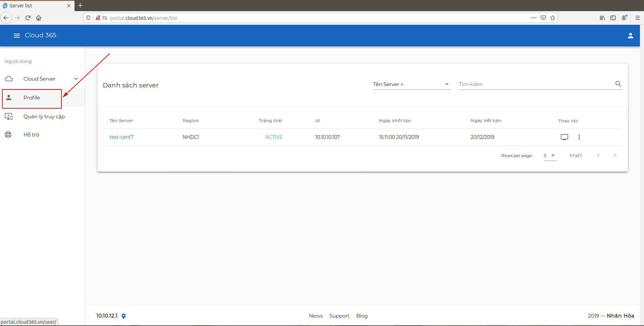Close the Server list tab
The height and width of the screenshot is (326, 644).
point(69,6)
